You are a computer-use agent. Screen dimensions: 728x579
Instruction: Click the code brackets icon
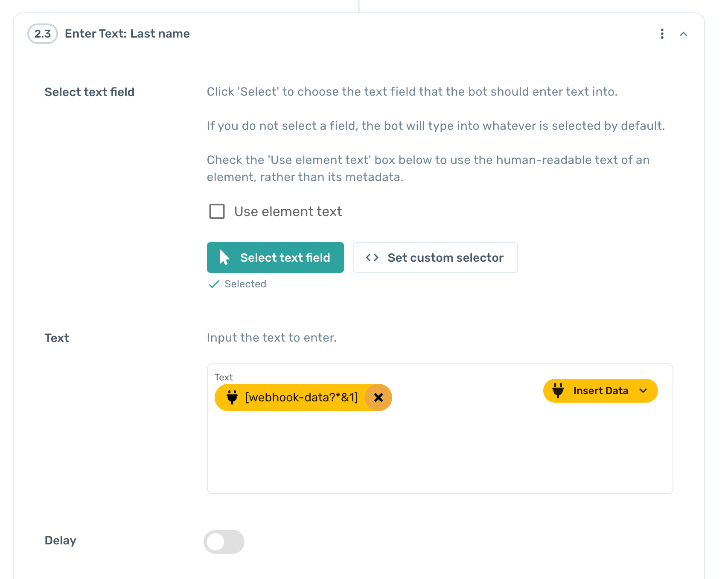(372, 257)
